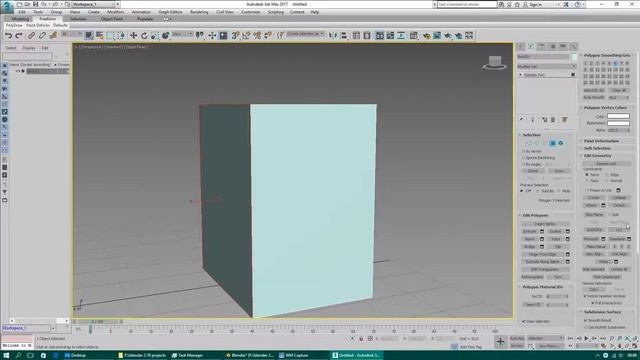Select Element sub-object level icon
The image size is (640, 360).
click(x=561, y=143)
